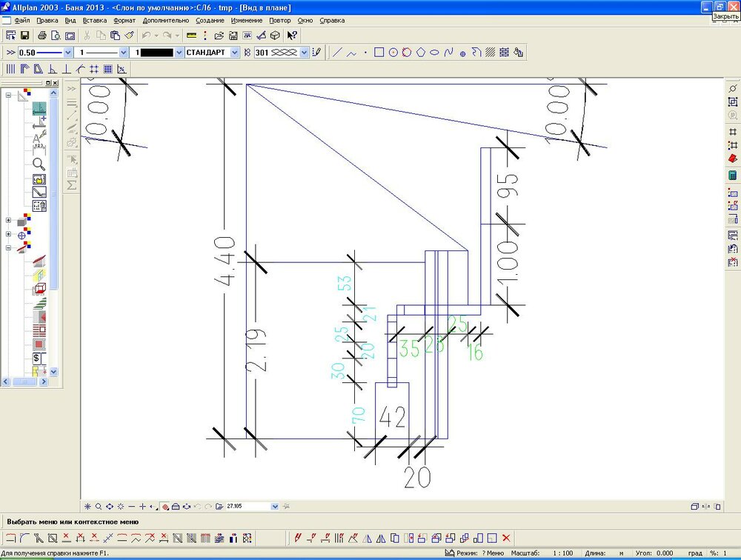The image size is (741, 560).
Task: Expand the gray cube module tree node
Action: tap(9, 221)
